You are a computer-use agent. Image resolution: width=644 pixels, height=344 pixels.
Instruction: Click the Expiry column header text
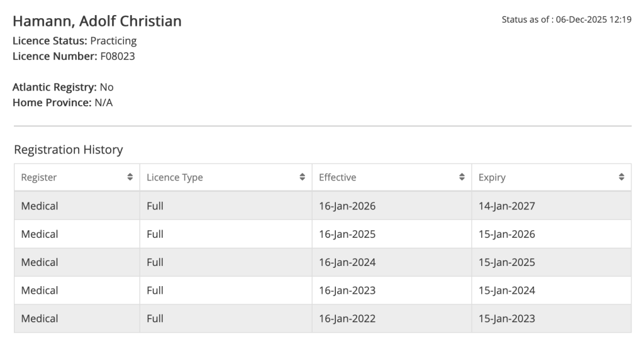click(x=492, y=177)
